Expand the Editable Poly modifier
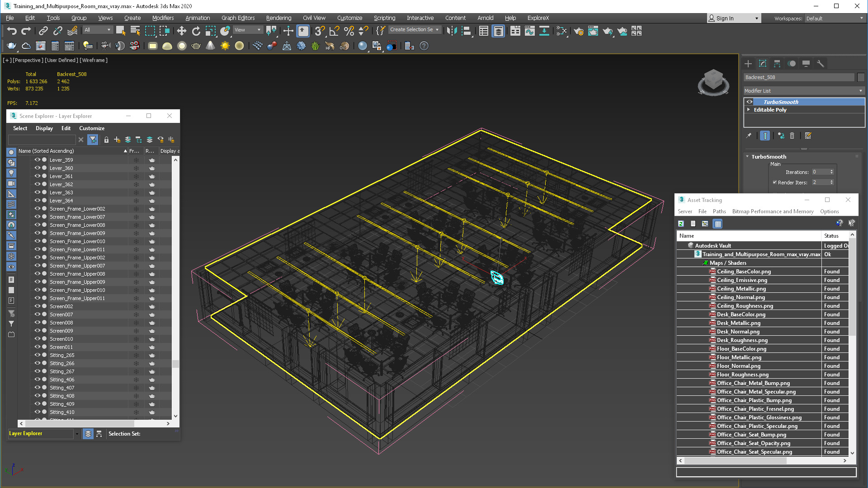This screenshot has width=868, height=488. click(749, 109)
